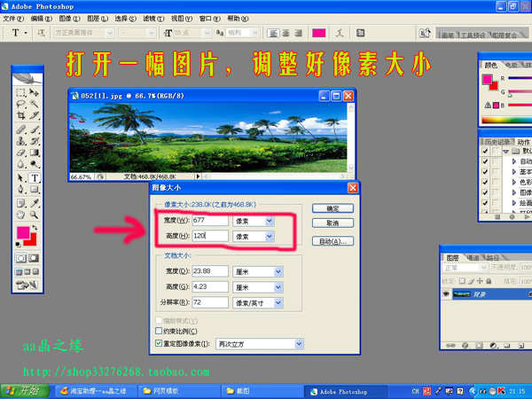
Task: Open the font size dropdown
Action: pyautogui.click(x=207, y=33)
